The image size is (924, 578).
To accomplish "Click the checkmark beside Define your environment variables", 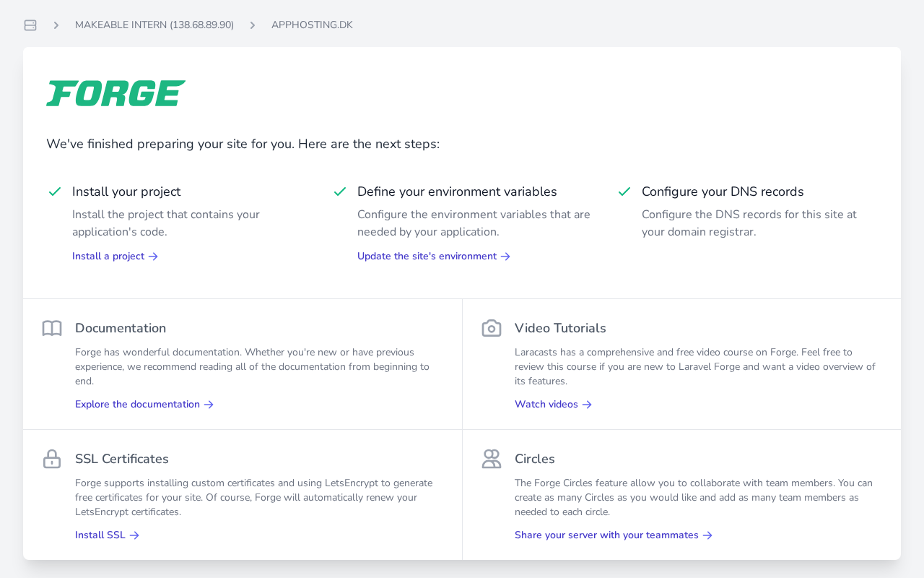I will [340, 191].
